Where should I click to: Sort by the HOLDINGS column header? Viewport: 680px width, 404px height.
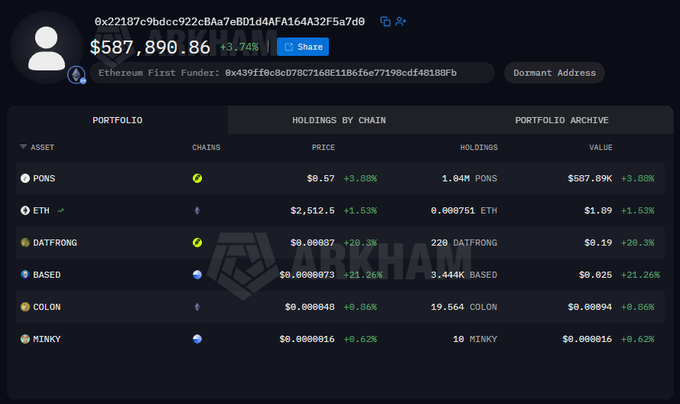pyautogui.click(x=479, y=147)
